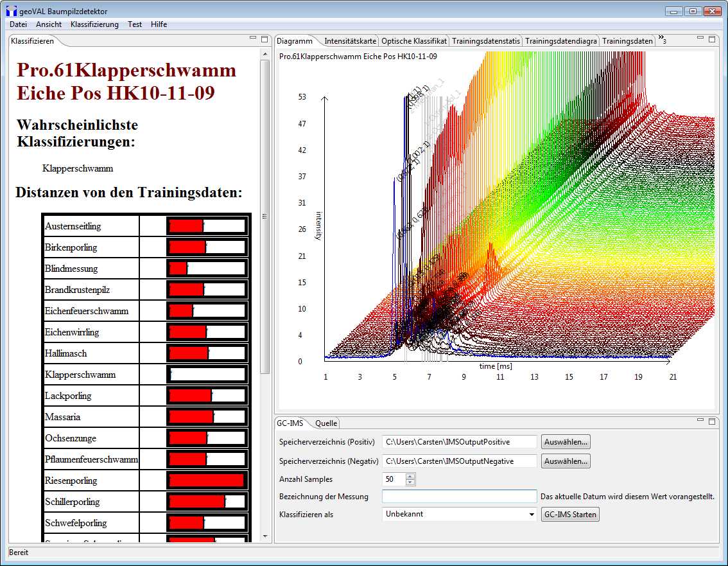Click the Klassifizieren panel scroll down arrow
This screenshot has width=728, height=566.
pos(265,535)
